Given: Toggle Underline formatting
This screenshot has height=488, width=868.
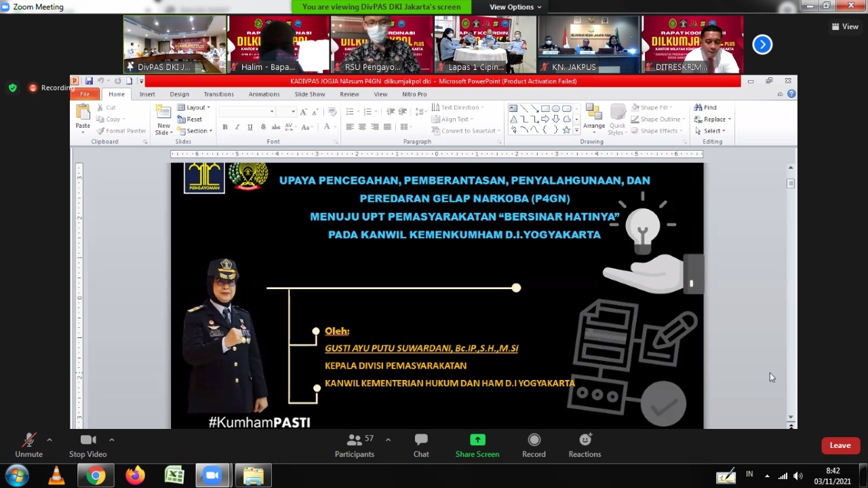Looking at the screenshot, I should coord(250,127).
